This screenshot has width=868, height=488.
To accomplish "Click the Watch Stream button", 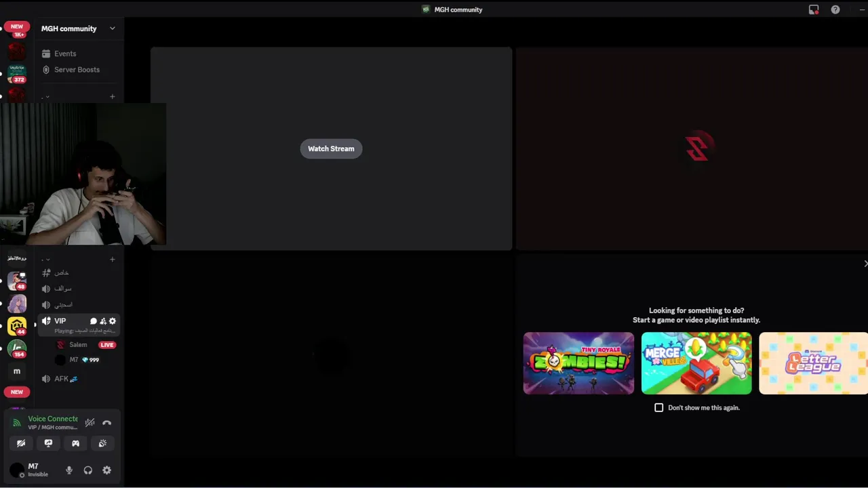I will [x=331, y=148].
